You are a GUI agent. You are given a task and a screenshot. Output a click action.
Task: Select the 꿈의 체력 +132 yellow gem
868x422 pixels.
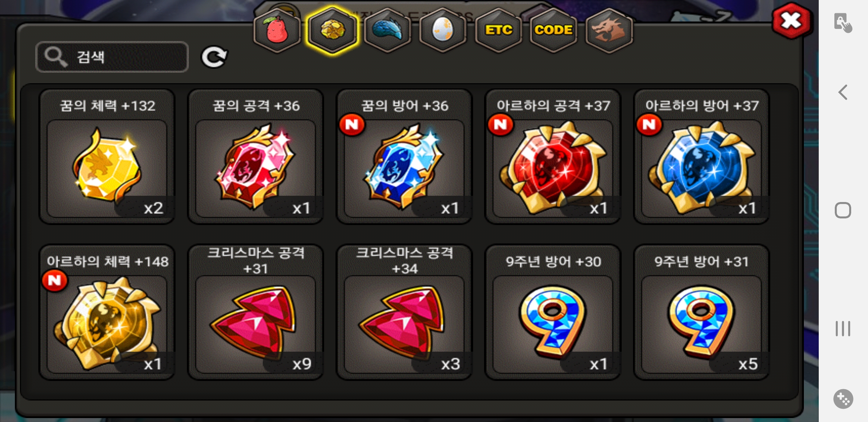[107, 157]
